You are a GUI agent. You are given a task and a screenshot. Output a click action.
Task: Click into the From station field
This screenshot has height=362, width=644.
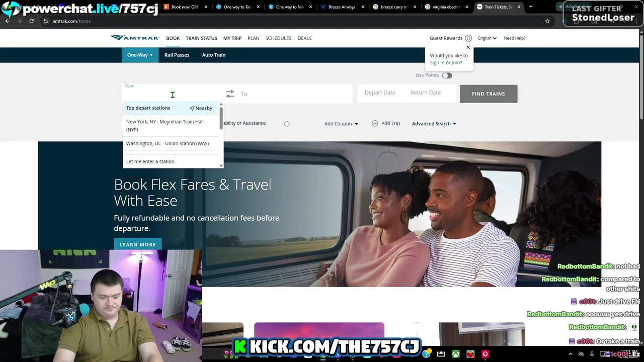point(172,94)
